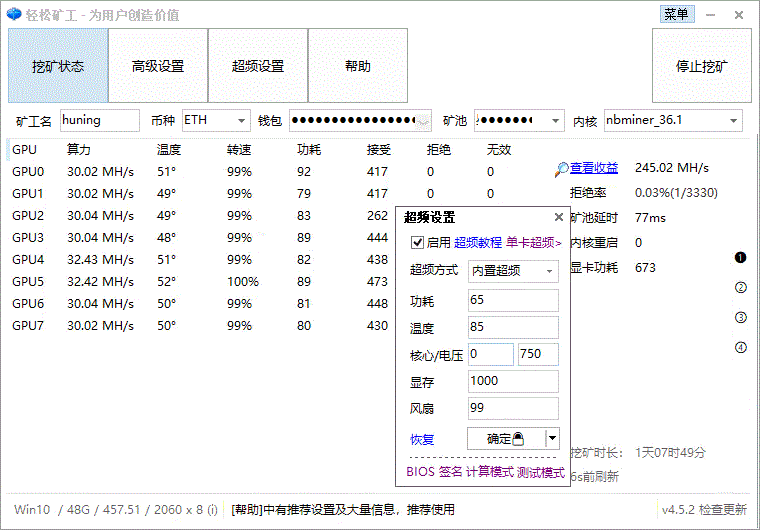Switch to the 帮助 tab
Screen dimensions: 760x530
coord(358,65)
